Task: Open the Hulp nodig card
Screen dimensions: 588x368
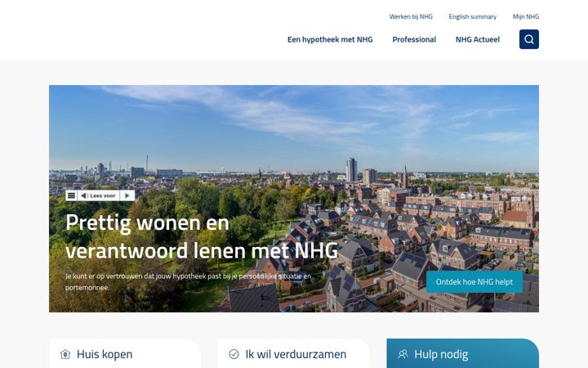Action: (x=463, y=354)
